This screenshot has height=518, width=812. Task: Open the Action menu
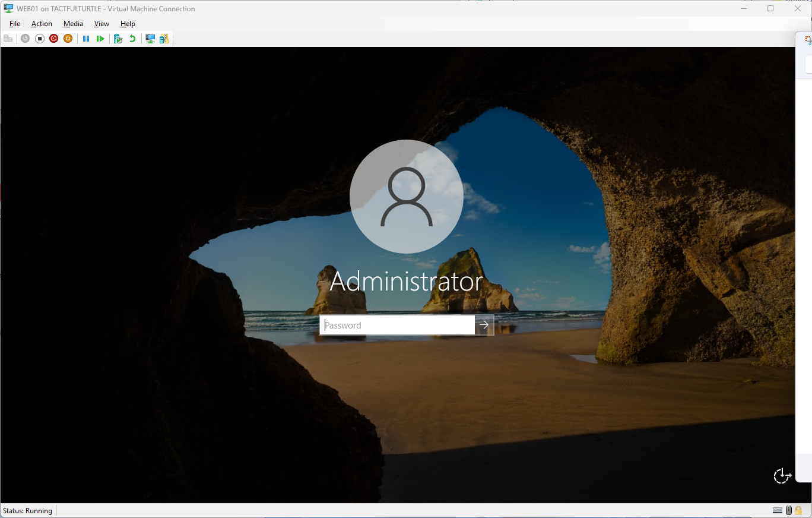point(42,24)
